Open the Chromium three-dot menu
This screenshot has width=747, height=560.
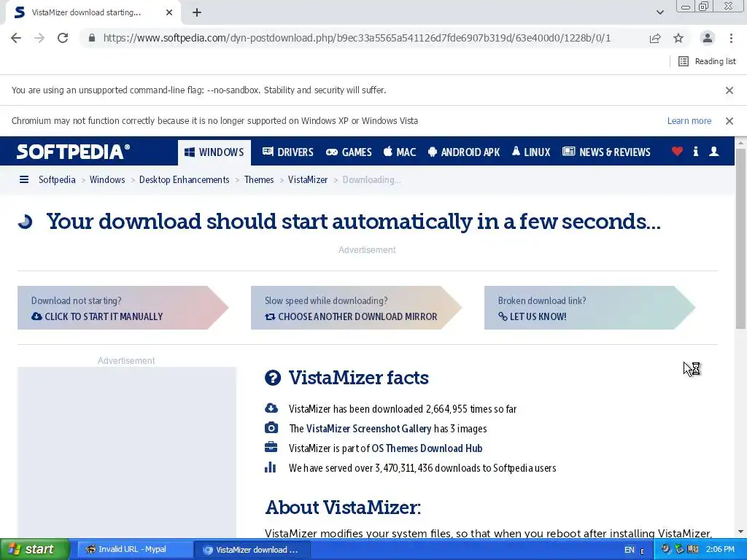731,38
